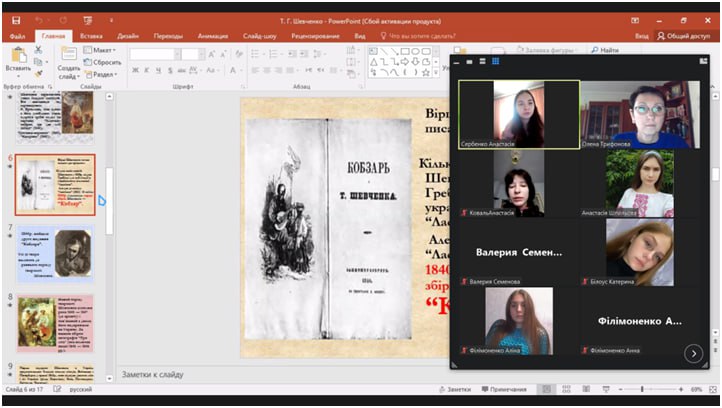Screen dimensions: 722x408
Task: Click next page arrow in video call window
Action: [692, 353]
